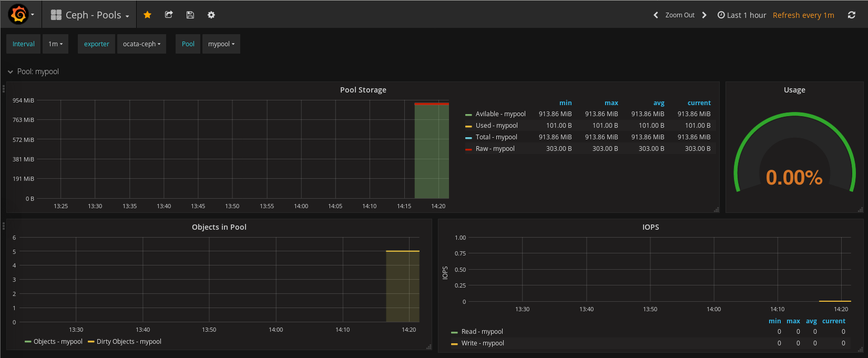Click the exporter variable label
The width and height of the screenshot is (868, 358).
pyautogui.click(x=97, y=44)
